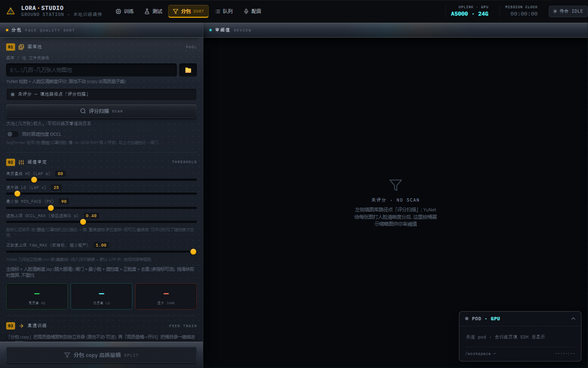Select the 低质量 LQ bucket card
This screenshot has height=368, width=588.
(101, 296)
